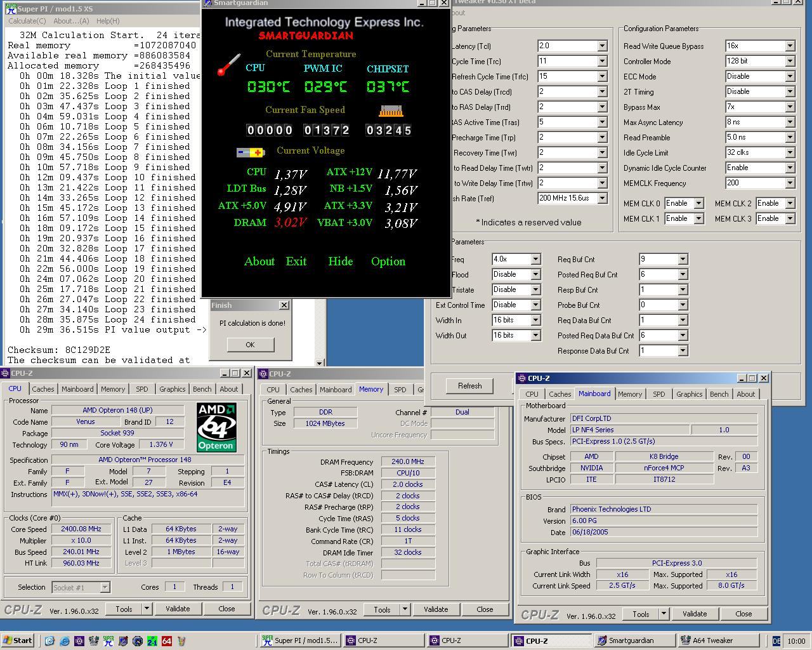
Task: Open Read Preamble dropdown
Action: click(x=790, y=137)
